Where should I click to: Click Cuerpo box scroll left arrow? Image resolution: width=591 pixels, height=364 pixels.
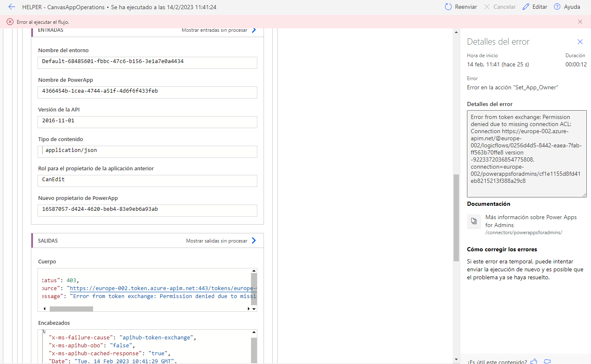click(x=45, y=309)
